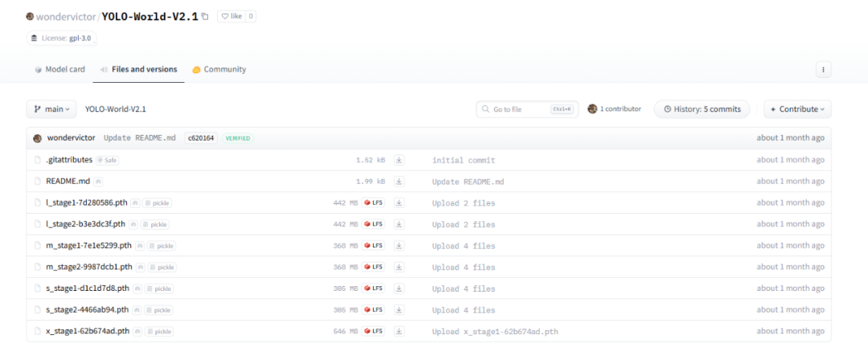
Task: Click the VERIFIED badge
Action: click(238, 138)
